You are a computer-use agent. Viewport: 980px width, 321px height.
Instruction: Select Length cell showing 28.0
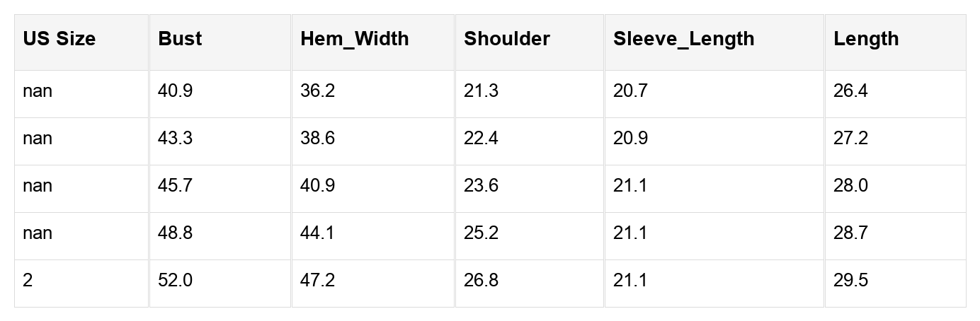(x=850, y=186)
